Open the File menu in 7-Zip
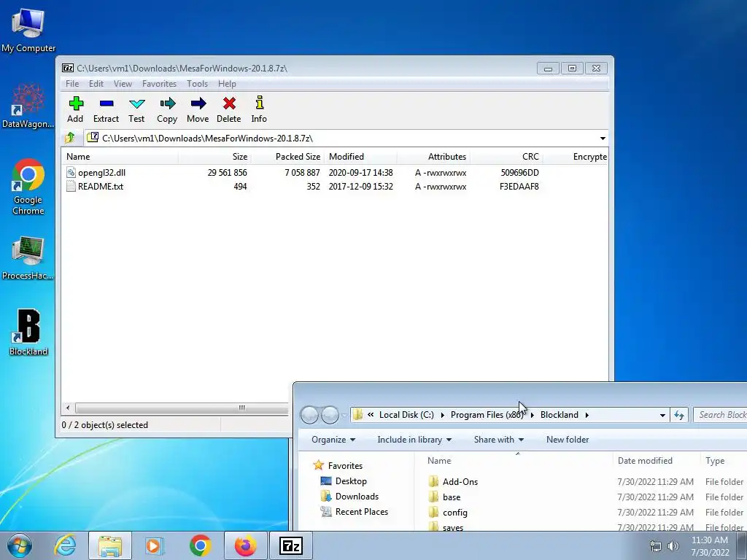Screen dimensions: 747x560 coord(72,84)
